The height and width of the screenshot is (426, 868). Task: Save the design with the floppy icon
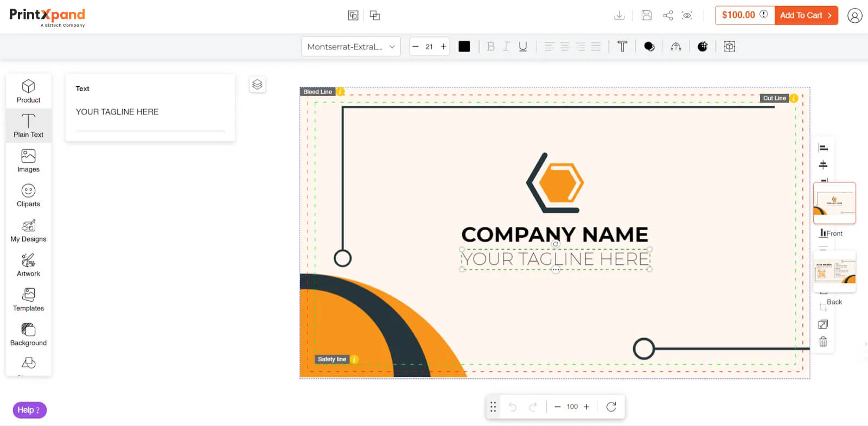click(646, 15)
